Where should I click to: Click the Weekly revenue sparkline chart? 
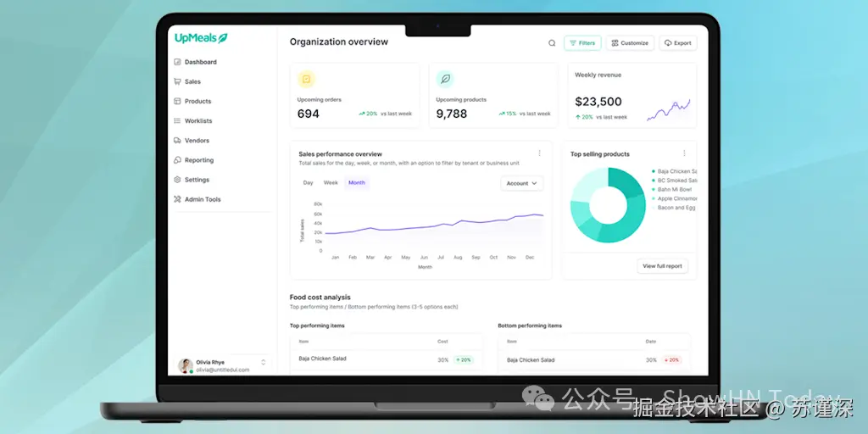click(668, 109)
